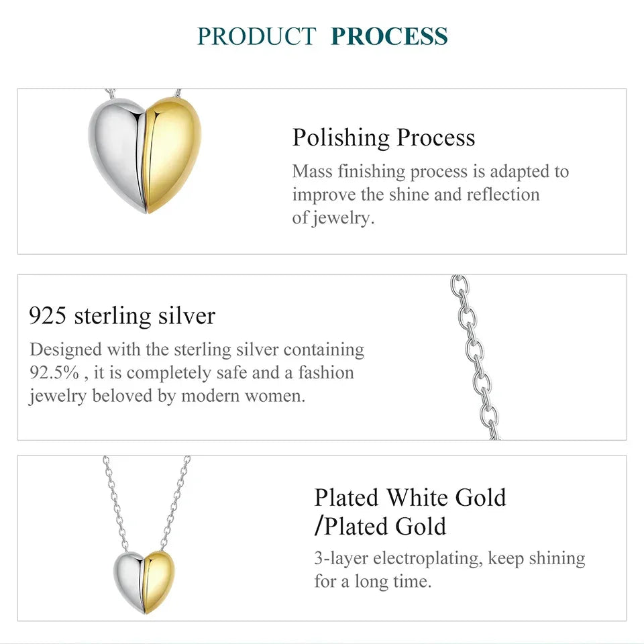Click the "Designed with the sterling silver" line
This screenshot has height=644, width=644.
[197, 350]
